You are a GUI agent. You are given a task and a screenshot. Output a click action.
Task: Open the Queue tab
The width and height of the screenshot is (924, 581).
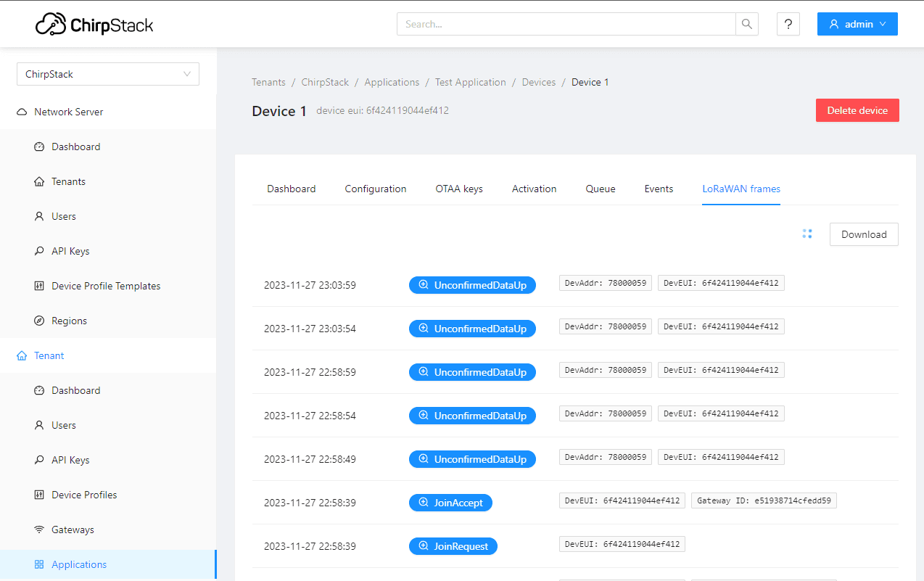click(601, 189)
